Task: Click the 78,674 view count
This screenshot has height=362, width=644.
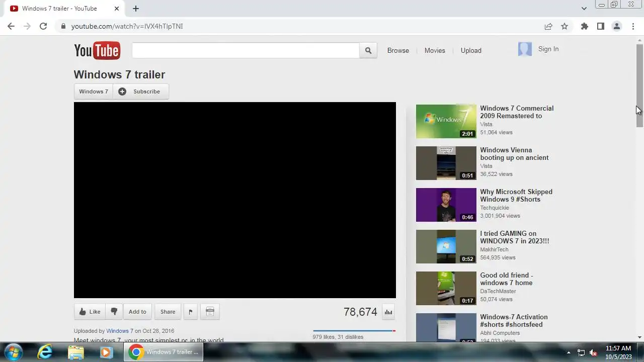Action: point(360,312)
